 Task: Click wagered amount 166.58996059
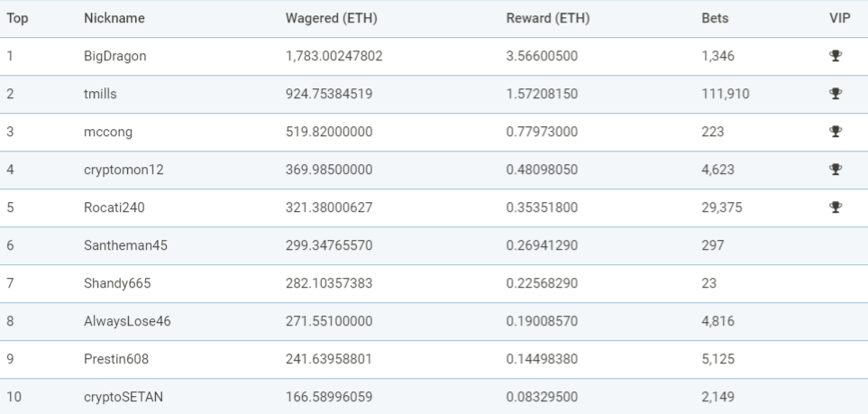click(x=329, y=397)
